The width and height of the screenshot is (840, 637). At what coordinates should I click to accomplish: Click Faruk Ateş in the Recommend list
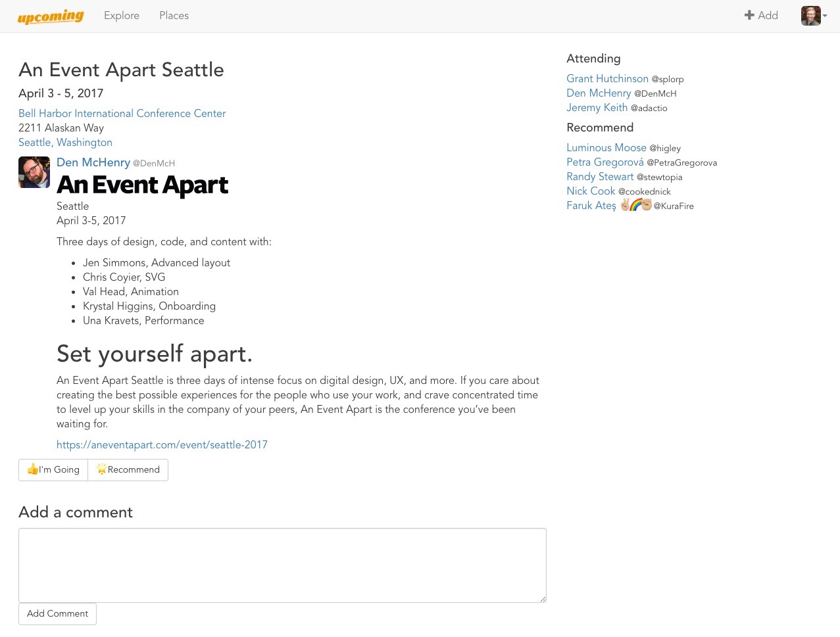(x=591, y=206)
